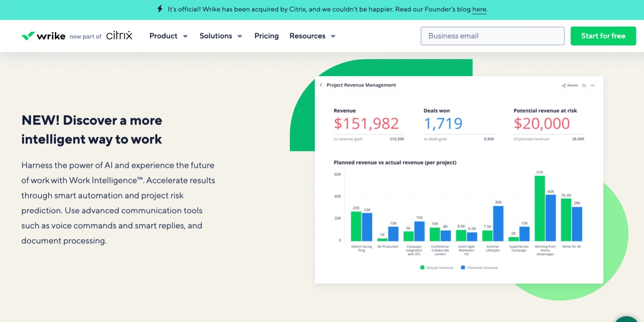Click the blue Planned revenue legend swatch

[x=463, y=267]
